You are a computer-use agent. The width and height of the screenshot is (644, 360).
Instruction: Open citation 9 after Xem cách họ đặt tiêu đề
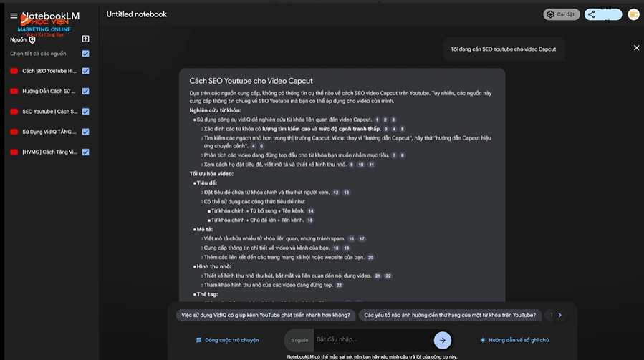(x=351, y=165)
